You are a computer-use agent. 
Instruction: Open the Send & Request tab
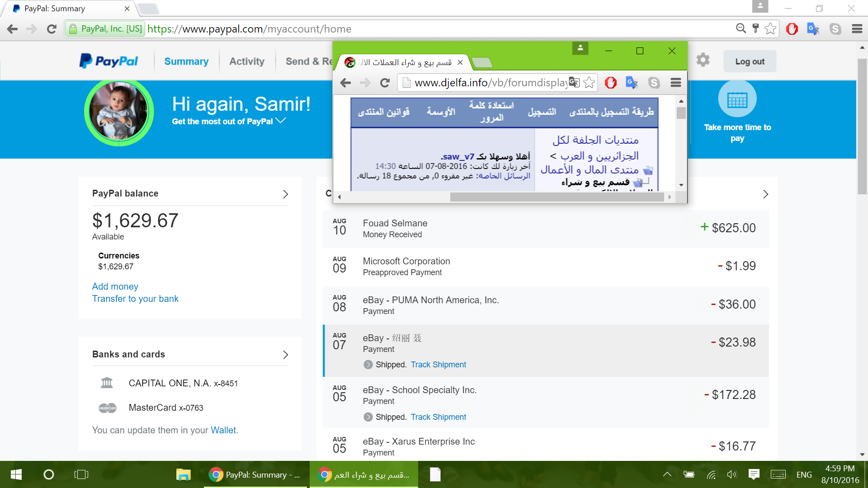click(309, 61)
